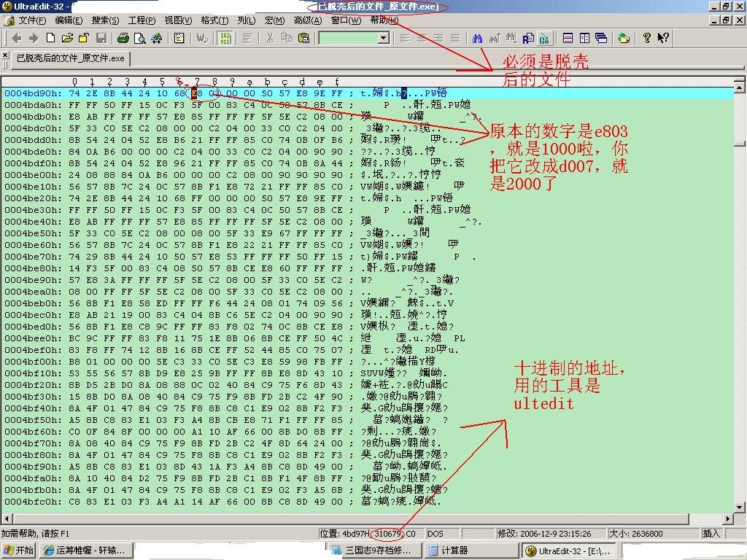Click the Replace toolbar icon
The width and height of the screenshot is (747, 560).
[x=528, y=38]
